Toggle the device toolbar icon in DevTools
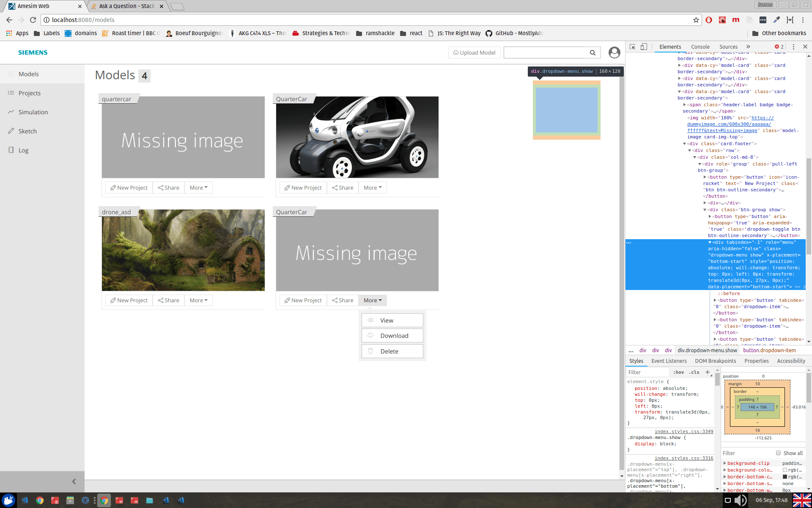The width and height of the screenshot is (812, 508). click(x=644, y=47)
